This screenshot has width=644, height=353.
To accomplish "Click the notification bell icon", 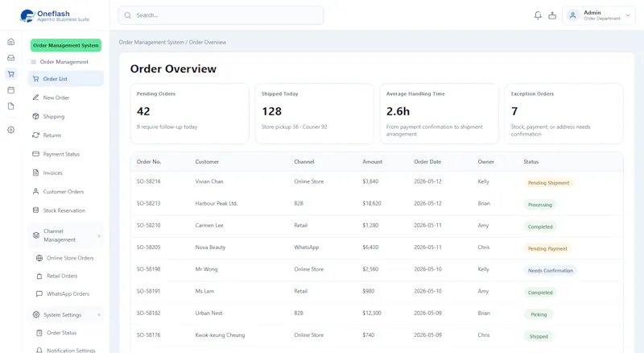I will (538, 15).
